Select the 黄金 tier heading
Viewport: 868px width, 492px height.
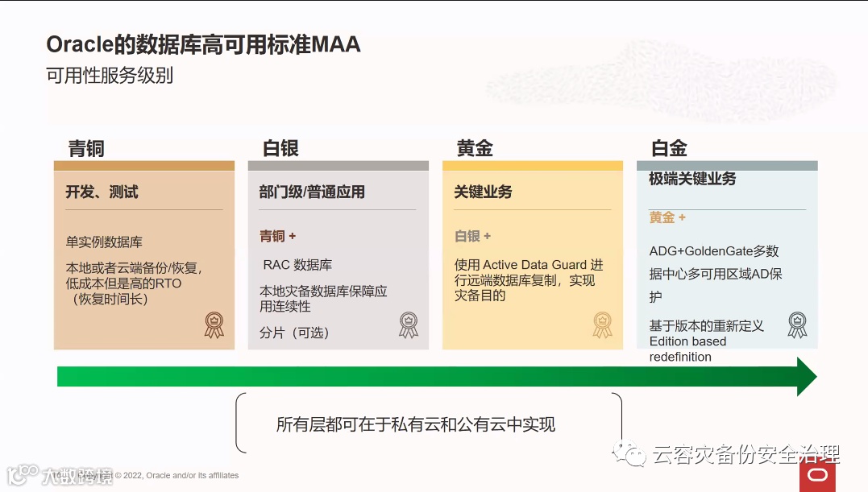(x=475, y=148)
